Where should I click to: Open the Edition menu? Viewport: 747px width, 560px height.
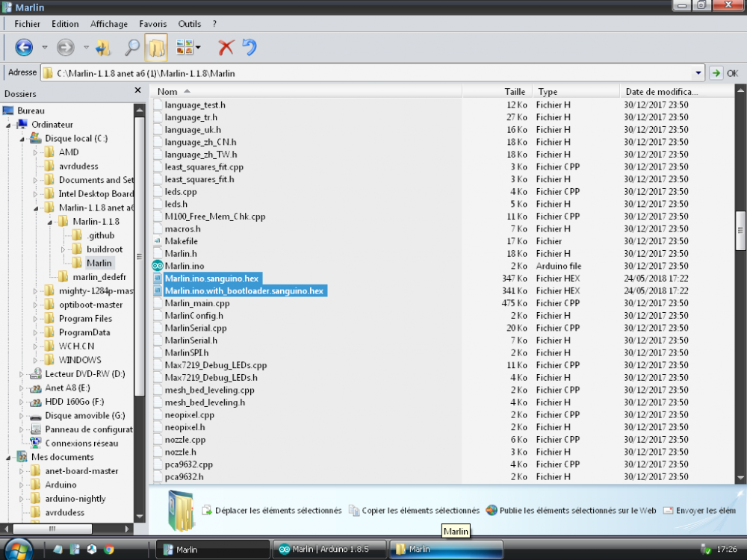pos(65,24)
